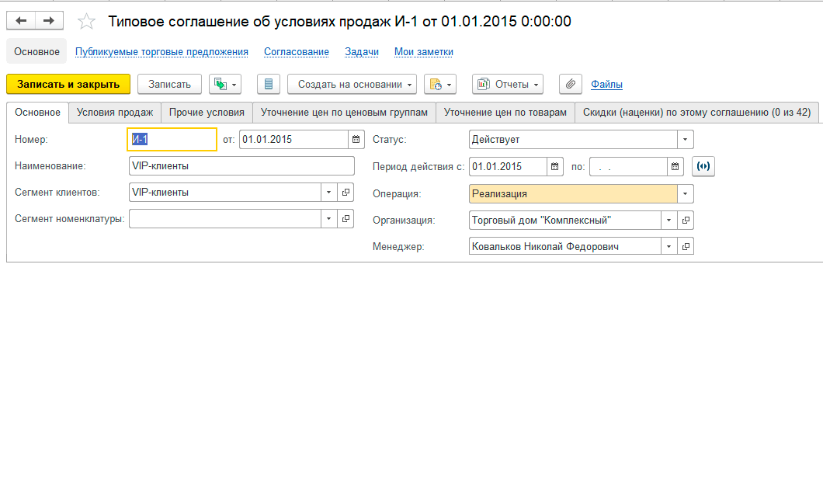Click the от date field 01.01.2015
The height and width of the screenshot is (504, 823).
[294, 140]
